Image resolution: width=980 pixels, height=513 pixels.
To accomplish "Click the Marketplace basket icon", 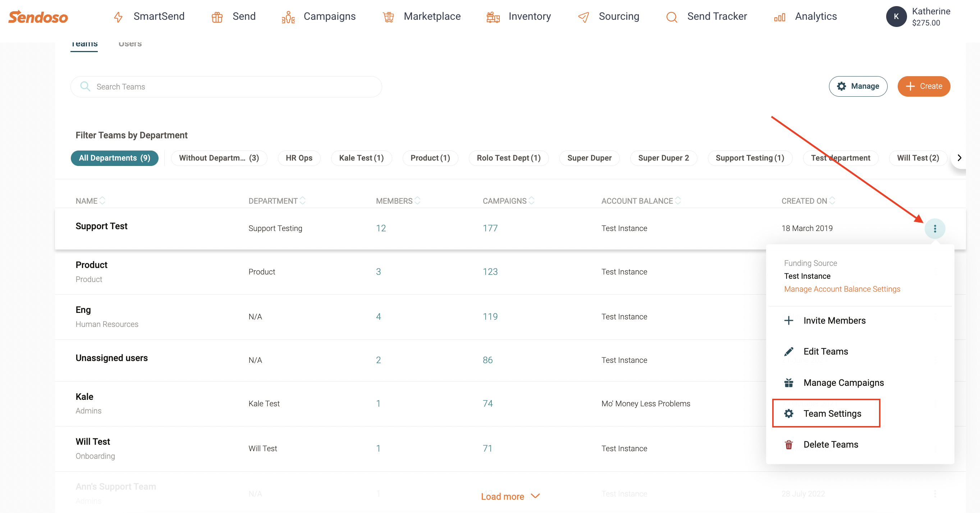I will coord(388,17).
